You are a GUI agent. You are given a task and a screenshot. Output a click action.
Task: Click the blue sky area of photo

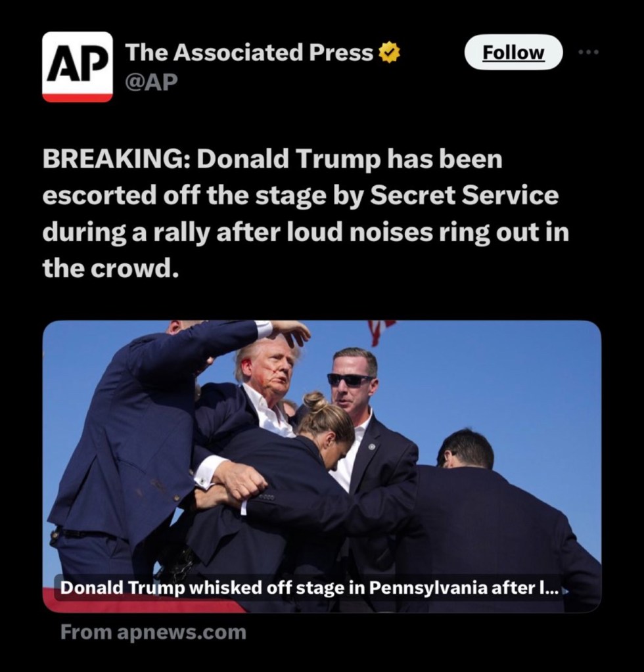[x=493, y=377]
